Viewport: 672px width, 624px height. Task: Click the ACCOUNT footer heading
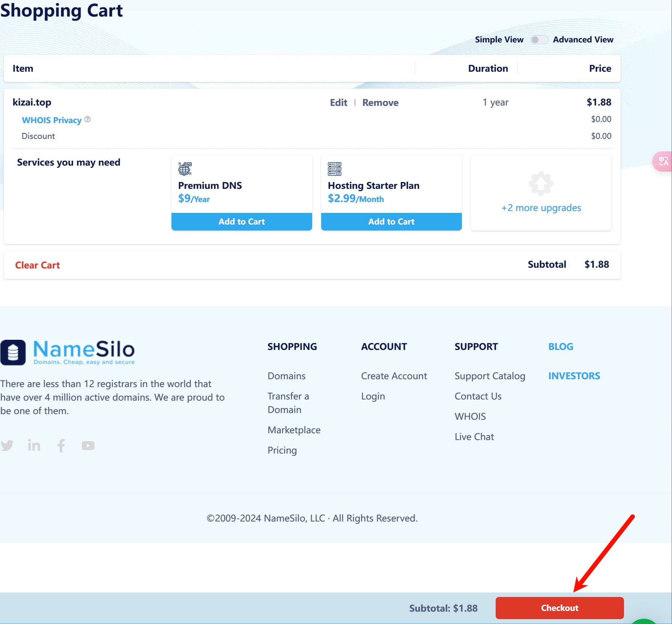click(x=384, y=347)
